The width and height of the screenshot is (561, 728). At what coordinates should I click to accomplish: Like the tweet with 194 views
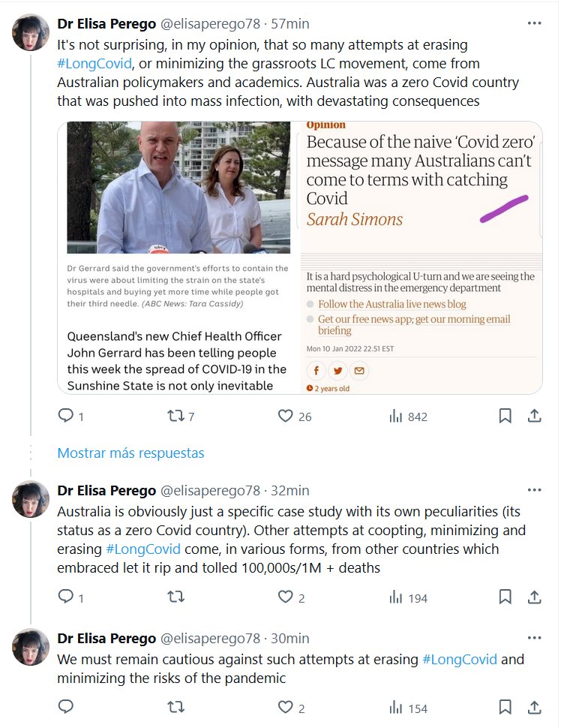pyautogui.click(x=286, y=597)
